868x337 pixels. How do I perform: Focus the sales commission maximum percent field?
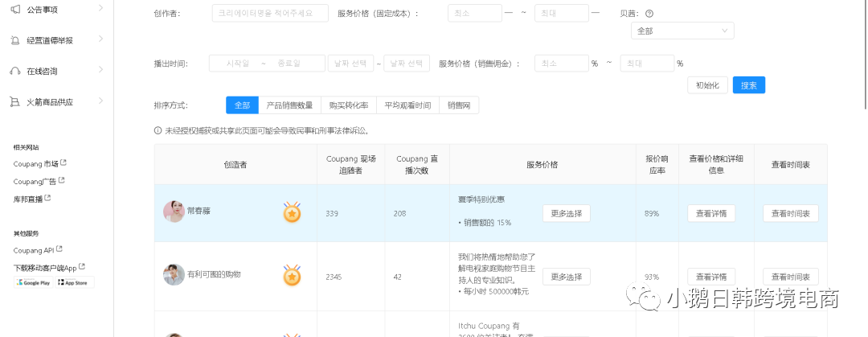[x=647, y=64]
